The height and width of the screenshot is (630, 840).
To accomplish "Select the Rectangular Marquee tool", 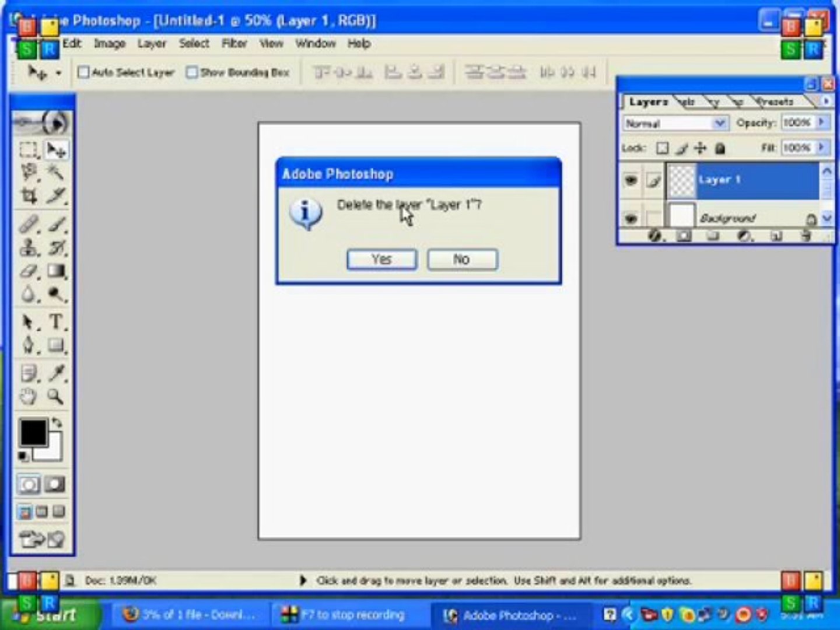I will point(29,150).
